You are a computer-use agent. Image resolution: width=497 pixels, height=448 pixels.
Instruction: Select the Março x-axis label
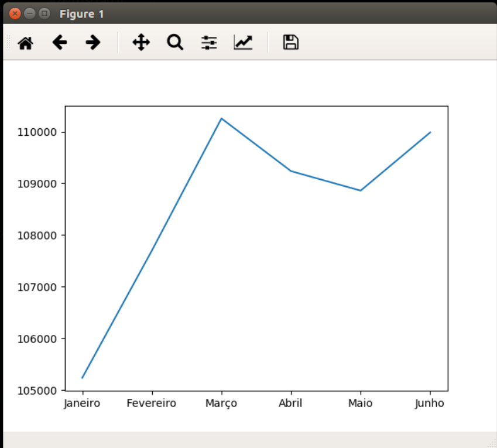coord(221,403)
